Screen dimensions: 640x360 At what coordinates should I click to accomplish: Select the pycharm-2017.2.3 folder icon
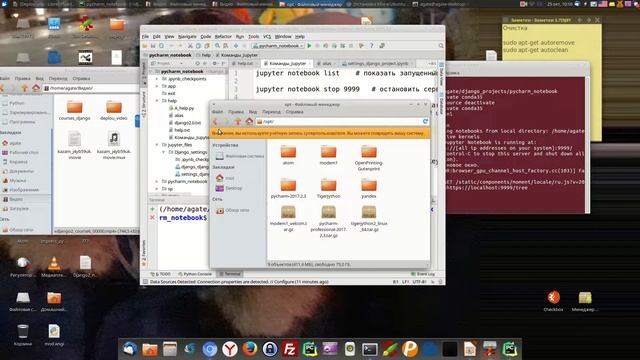288,184
